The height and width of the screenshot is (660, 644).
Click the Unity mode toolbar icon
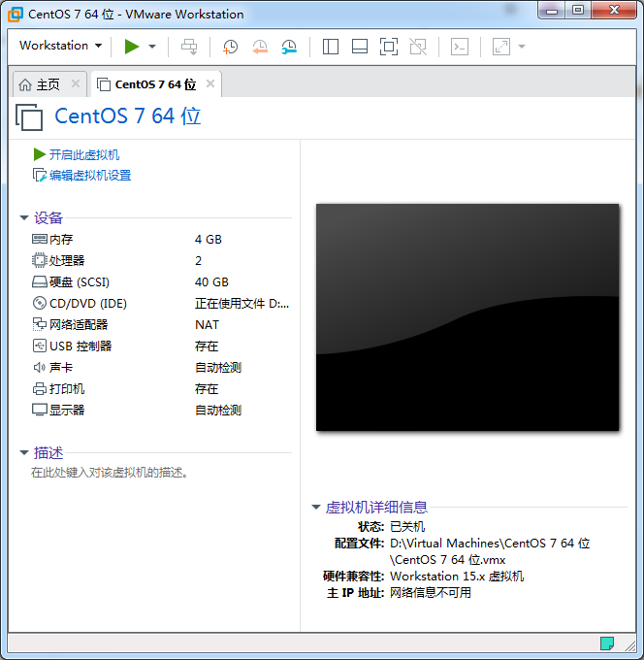(418, 47)
